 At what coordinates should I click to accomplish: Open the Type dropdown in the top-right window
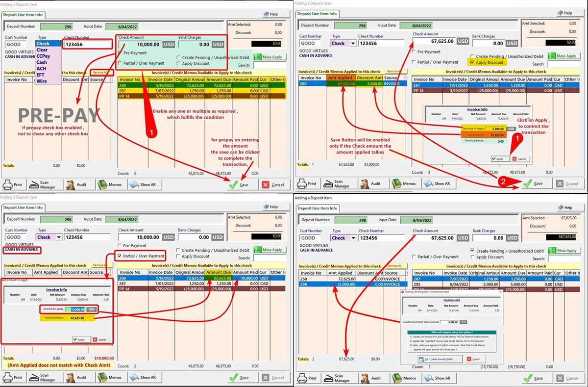click(353, 43)
